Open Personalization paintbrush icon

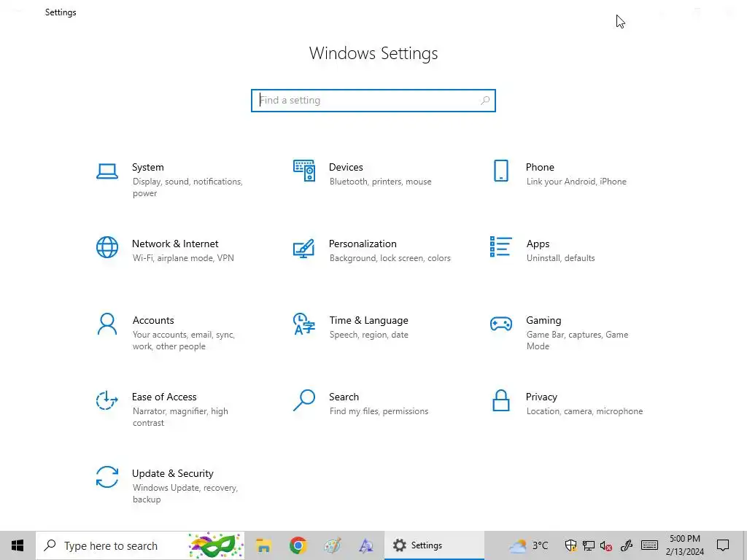304,248
